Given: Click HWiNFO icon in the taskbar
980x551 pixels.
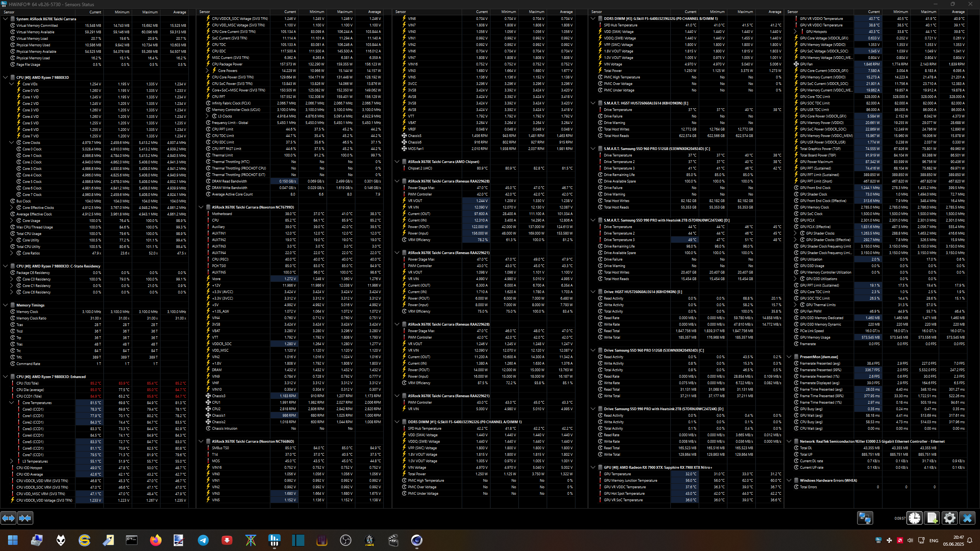Looking at the screenshot, I should pos(274,540).
